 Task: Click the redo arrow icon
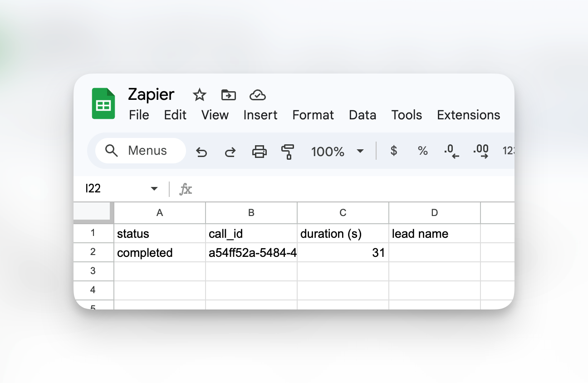pyautogui.click(x=230, y=151)
